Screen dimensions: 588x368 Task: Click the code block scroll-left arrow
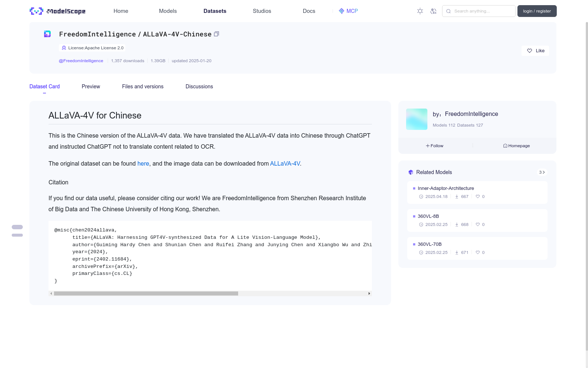coord(51,294)
